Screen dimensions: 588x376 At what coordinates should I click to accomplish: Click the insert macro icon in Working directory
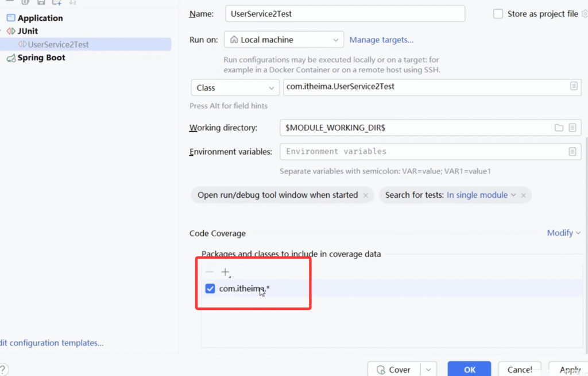point(572,128)
